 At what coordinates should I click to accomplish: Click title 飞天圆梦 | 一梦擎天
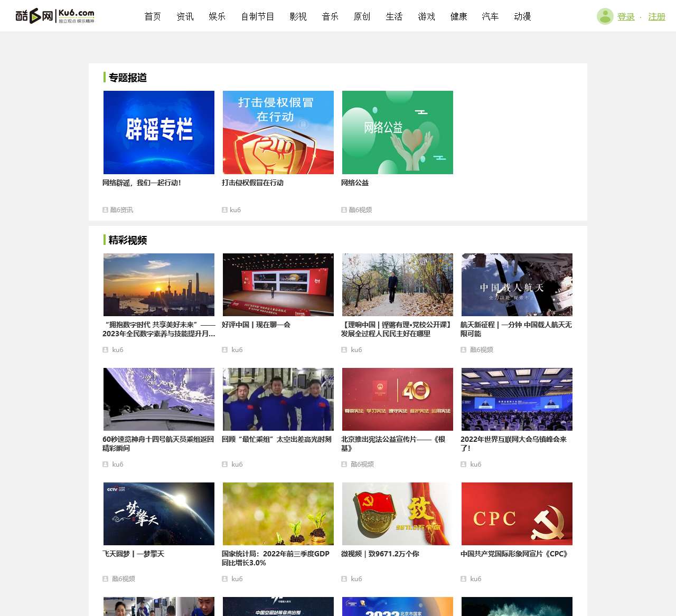[133, 554]
